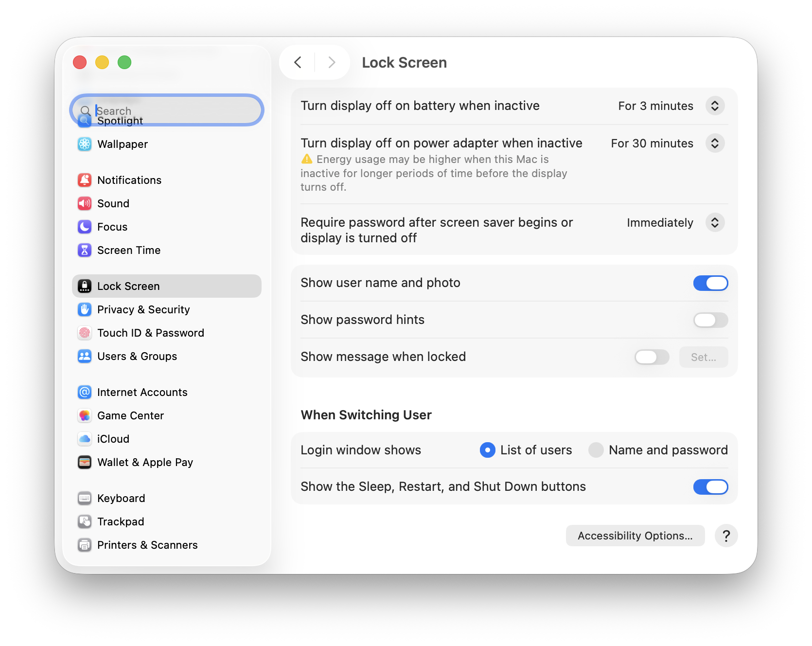The height and width of the screenshot is (646, 812).
Task: Click the Wallpaper icon in sidebar
Action: (85, 144)
